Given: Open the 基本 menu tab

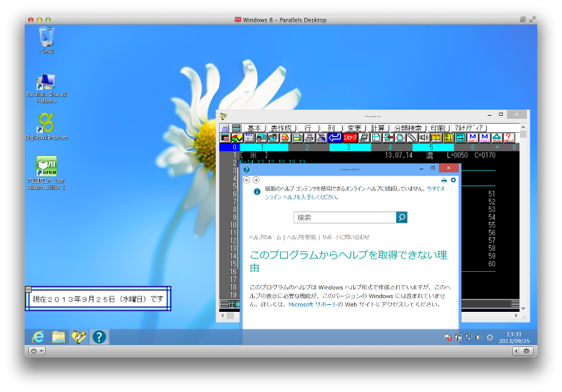Looking at the screenshot, I should [255, 128].
